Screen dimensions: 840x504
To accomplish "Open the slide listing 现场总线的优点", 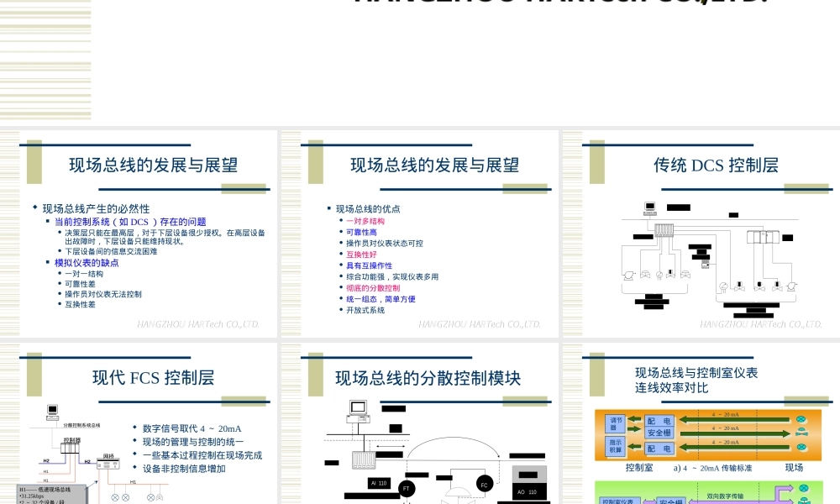I will (x=420, y=234).
